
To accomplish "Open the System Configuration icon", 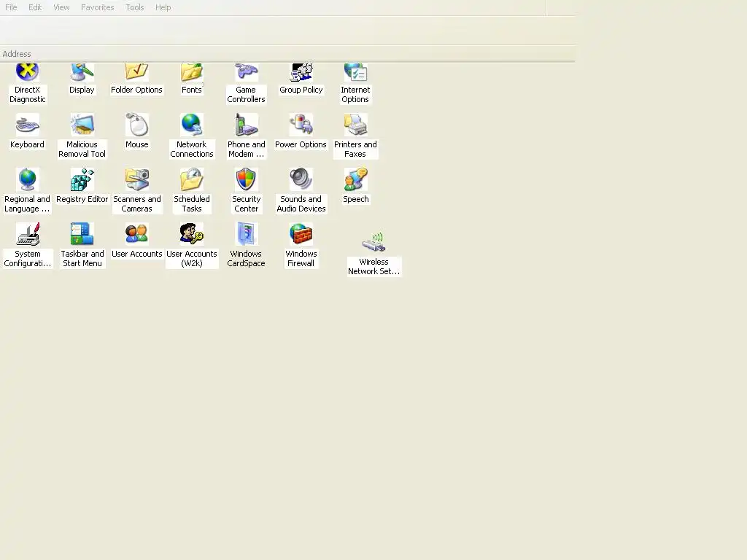I will point(27,234).
